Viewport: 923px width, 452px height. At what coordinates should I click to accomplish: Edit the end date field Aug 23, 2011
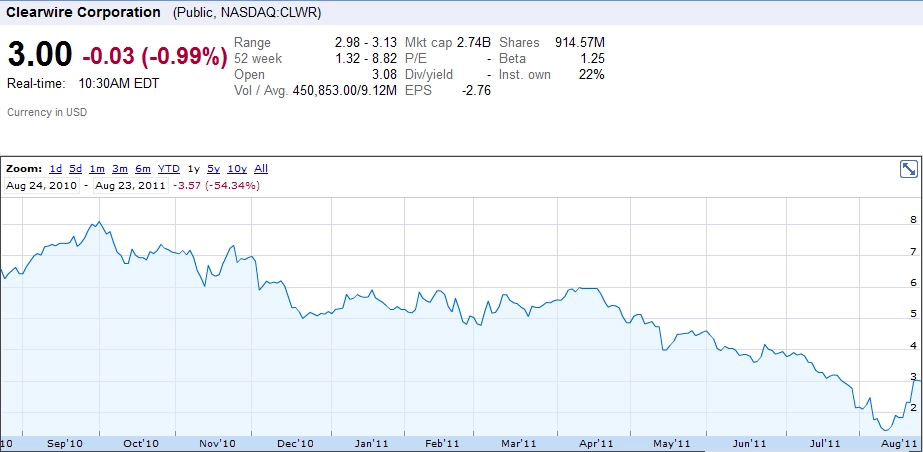[130, 186]
